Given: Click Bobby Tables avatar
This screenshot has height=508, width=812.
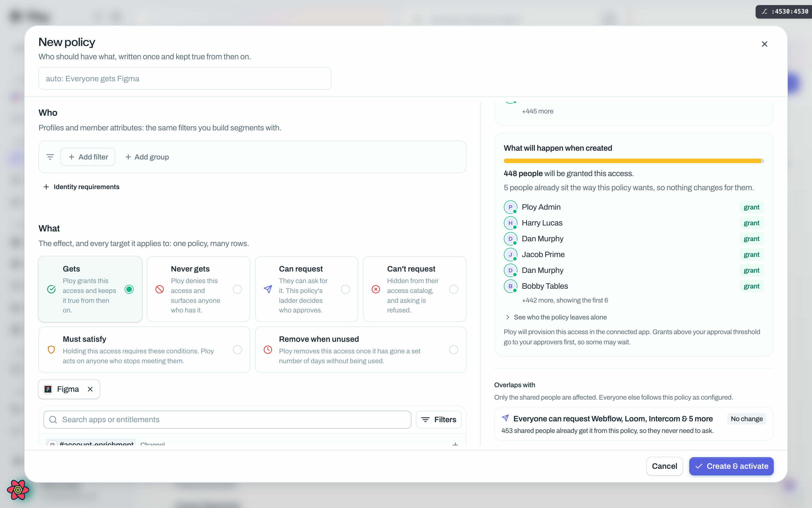Looking at the screenshot, I should [x=510, y=286].
